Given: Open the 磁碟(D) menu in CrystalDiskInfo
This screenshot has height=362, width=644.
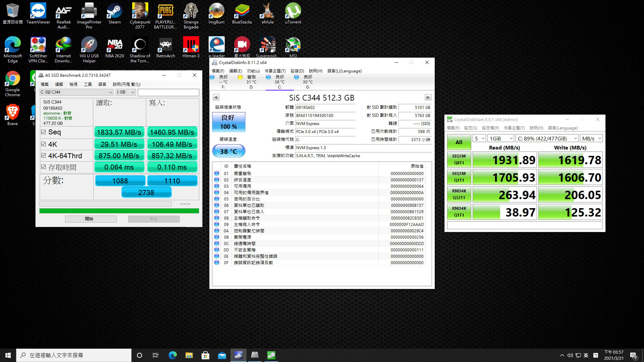Looking at the screenshot, I should tap(297, 71).
